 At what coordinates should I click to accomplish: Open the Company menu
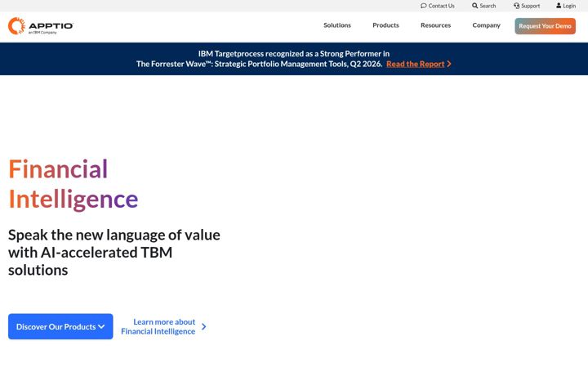click(x=486, y=25)
